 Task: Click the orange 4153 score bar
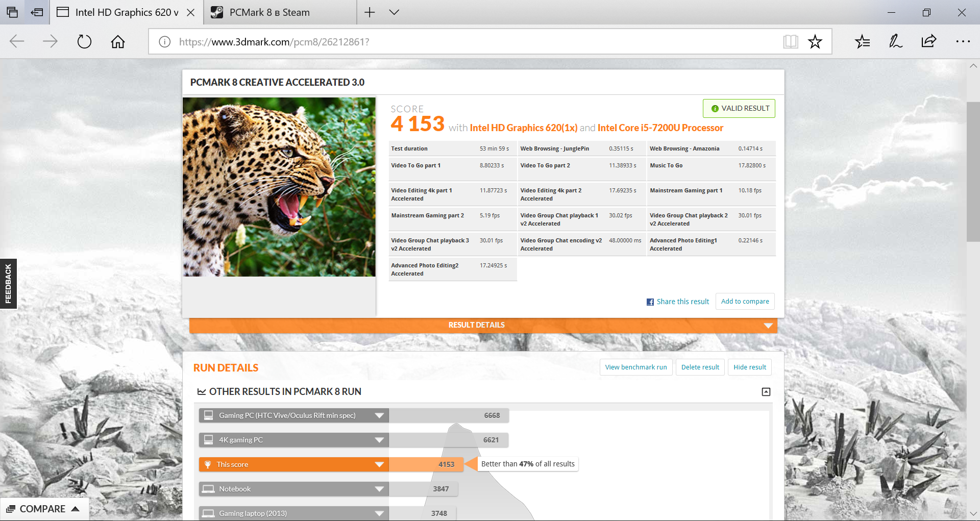[426, 464]
